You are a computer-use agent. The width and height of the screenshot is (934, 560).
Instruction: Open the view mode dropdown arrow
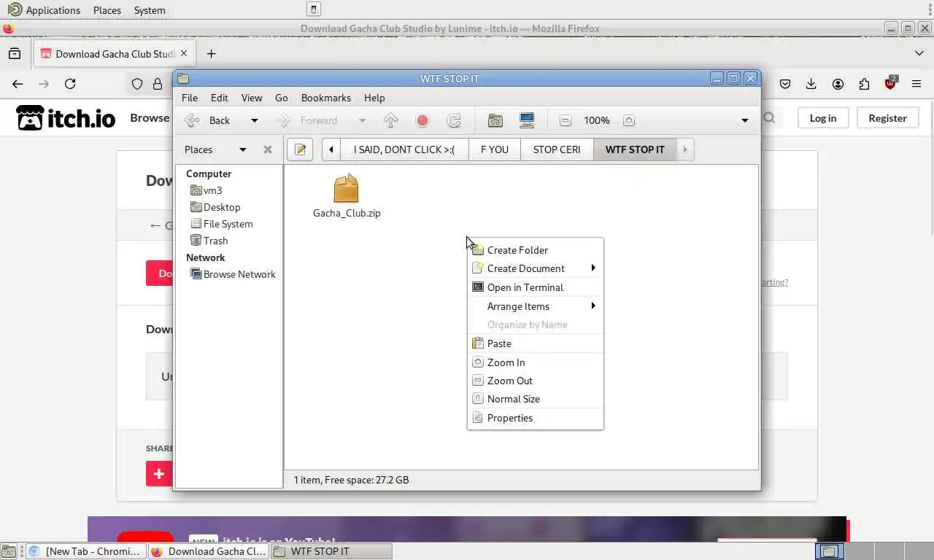click(744, 120)
